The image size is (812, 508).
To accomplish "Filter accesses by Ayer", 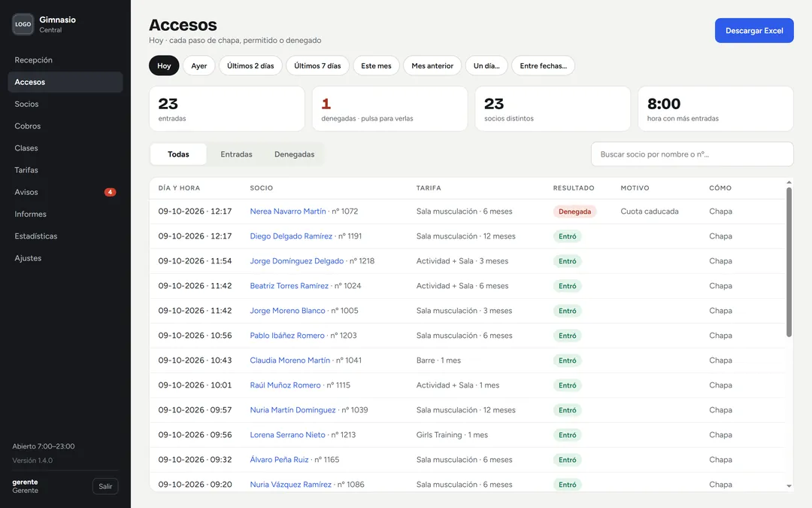I will 198,65.
